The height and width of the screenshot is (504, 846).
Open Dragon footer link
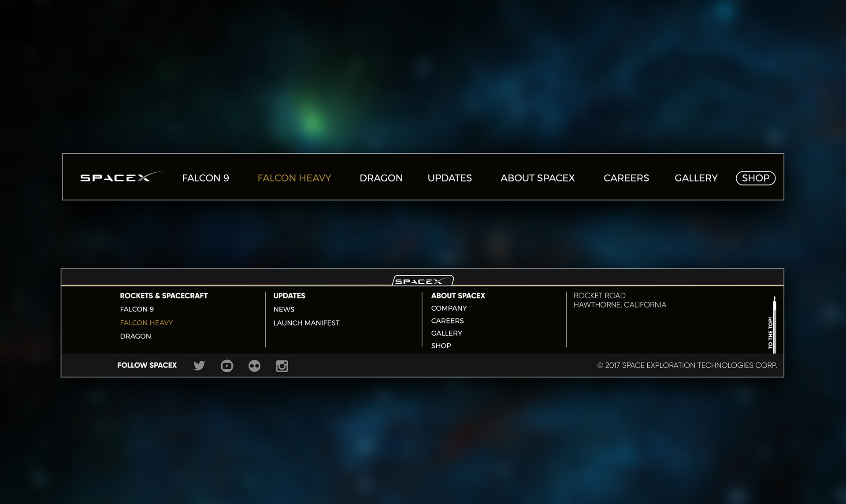[x=136, y=336]
